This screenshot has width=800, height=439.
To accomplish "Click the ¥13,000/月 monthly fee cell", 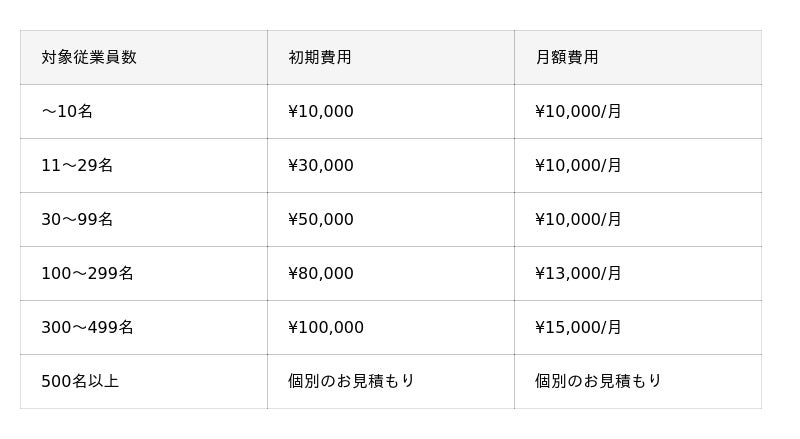I will pyautogui.click(x=578, y=273).
